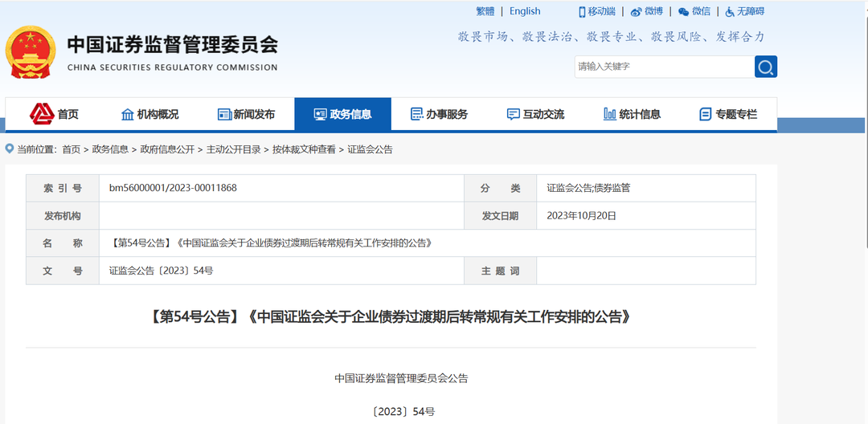Go to 主动公开目录 in the breadcrumb

coord(234,149)
